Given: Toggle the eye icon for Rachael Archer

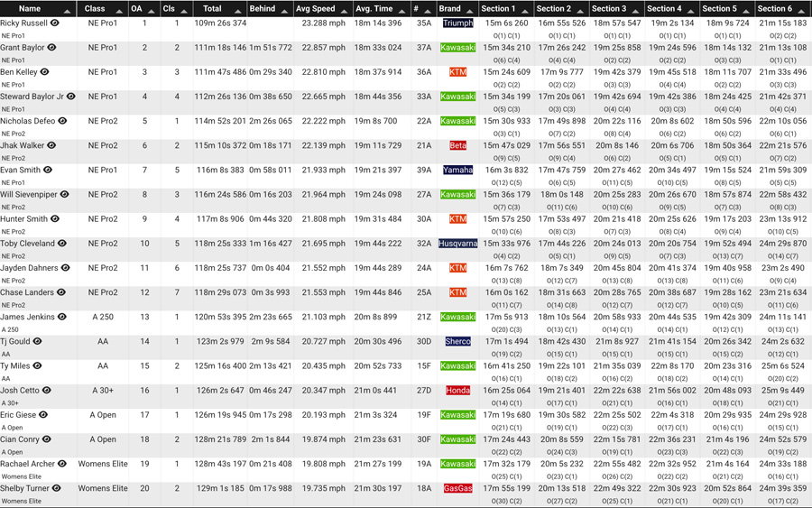Looking at the screenshot, I should (x=62, y=464).
